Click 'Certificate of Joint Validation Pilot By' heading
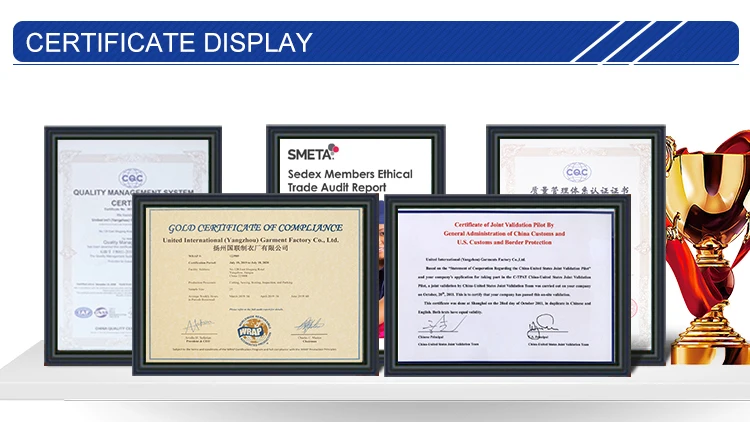 pos(504,224)
